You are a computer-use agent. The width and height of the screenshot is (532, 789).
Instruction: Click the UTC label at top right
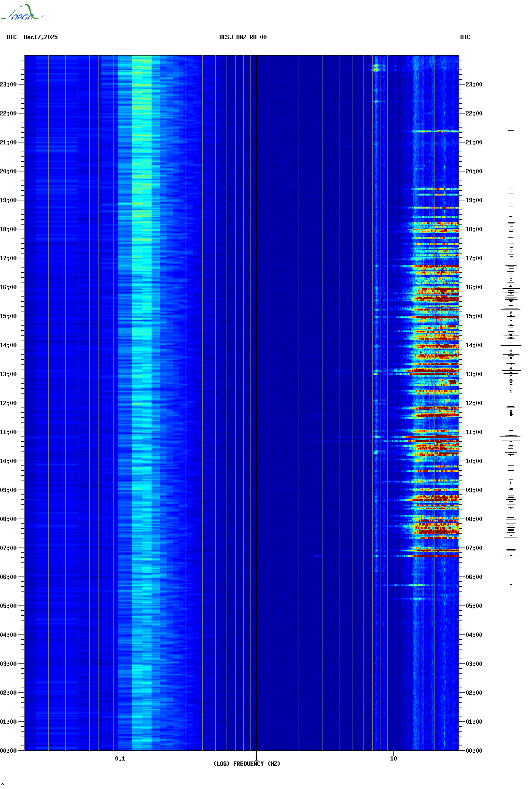pyautogui.click(x=465, y=37)
